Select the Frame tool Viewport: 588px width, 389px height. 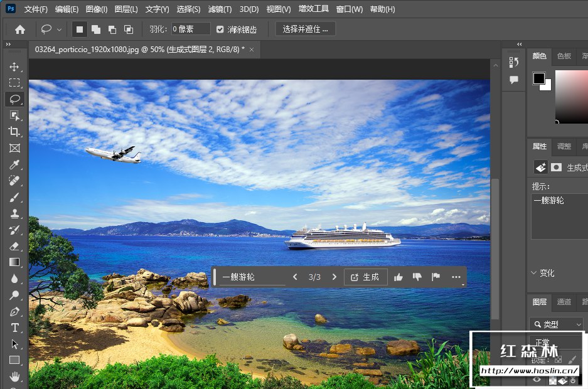(x=14, y=148)
